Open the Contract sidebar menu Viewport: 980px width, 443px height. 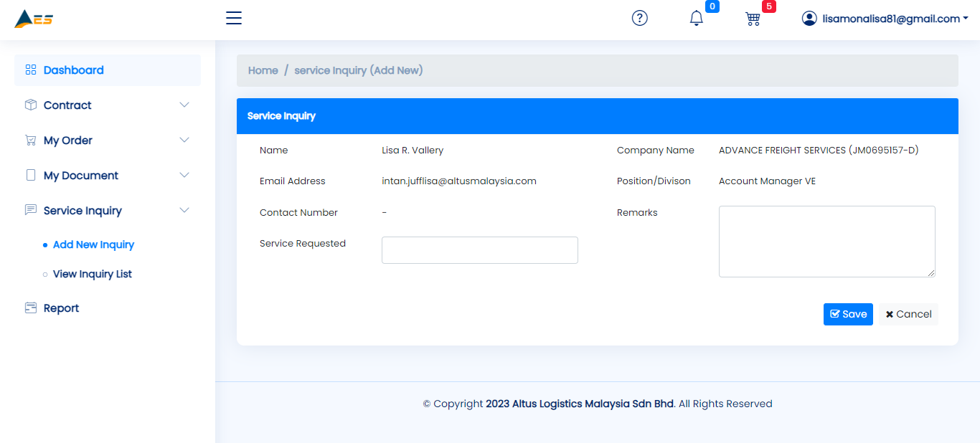pyautogui.click(x=108, y=105)
